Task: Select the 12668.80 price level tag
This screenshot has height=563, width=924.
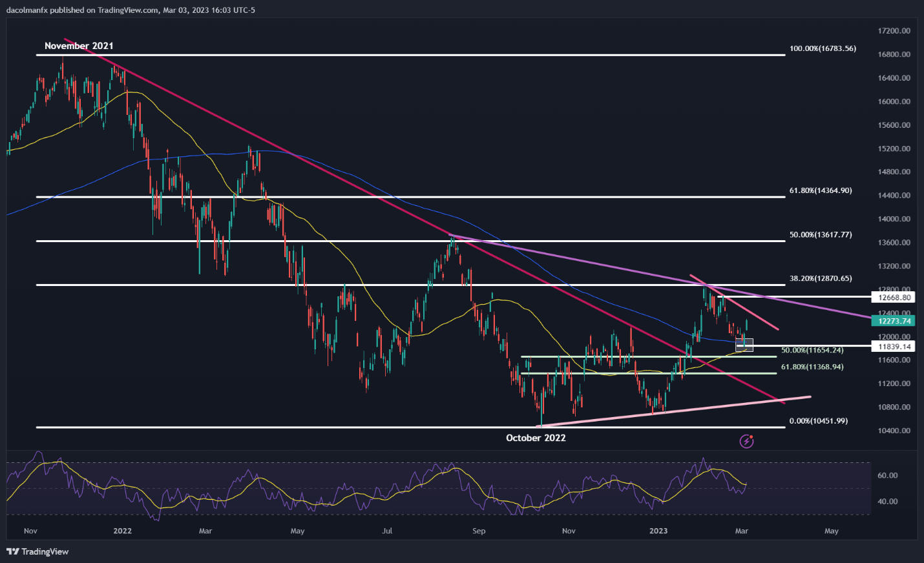Action: click(894, 298)
